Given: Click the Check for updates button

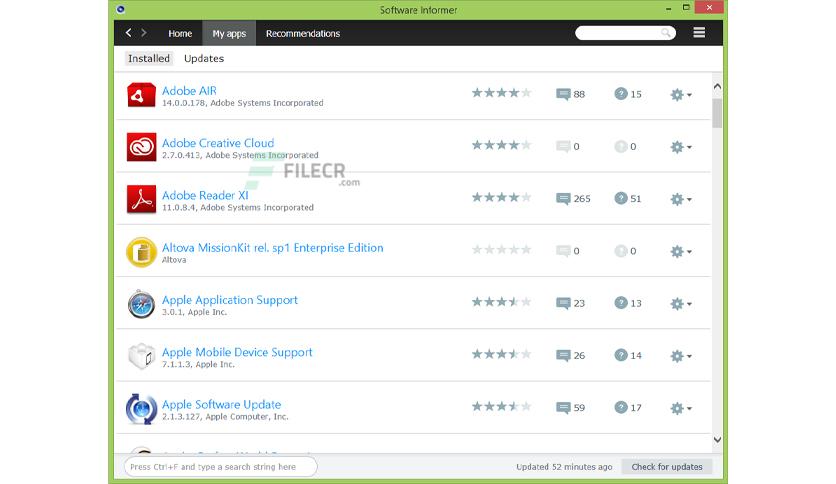Looking at the screenshot, I should click(x=666, y=467).
